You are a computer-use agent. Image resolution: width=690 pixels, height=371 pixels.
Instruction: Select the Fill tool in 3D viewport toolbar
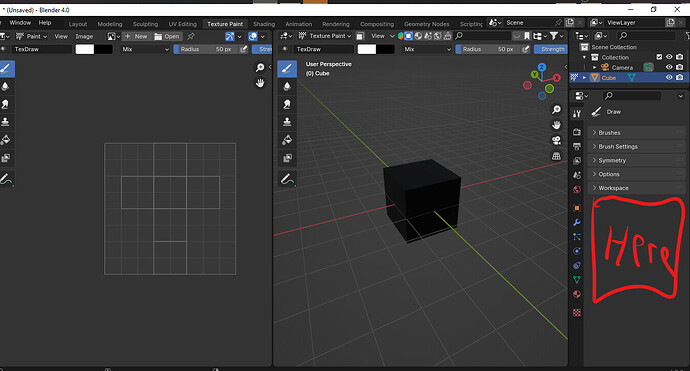[x=287, y=140]
